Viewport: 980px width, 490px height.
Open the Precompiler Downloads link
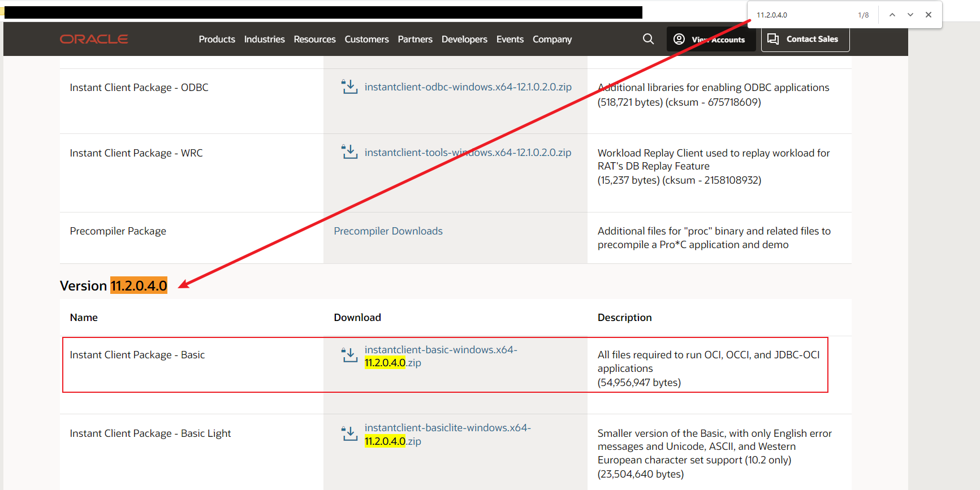coord(388,231)
